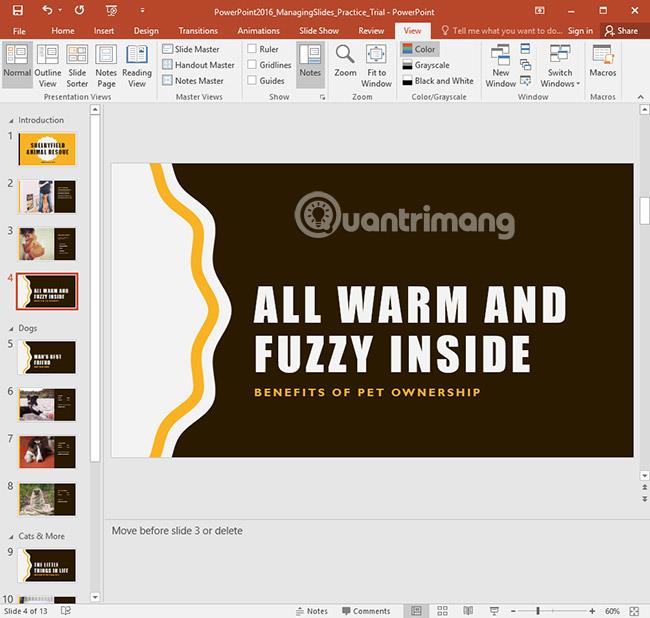Open Reading View via status bar icon
Image resolution: width=650 pixels, height=618 pixels.
(x=468, y=611)
